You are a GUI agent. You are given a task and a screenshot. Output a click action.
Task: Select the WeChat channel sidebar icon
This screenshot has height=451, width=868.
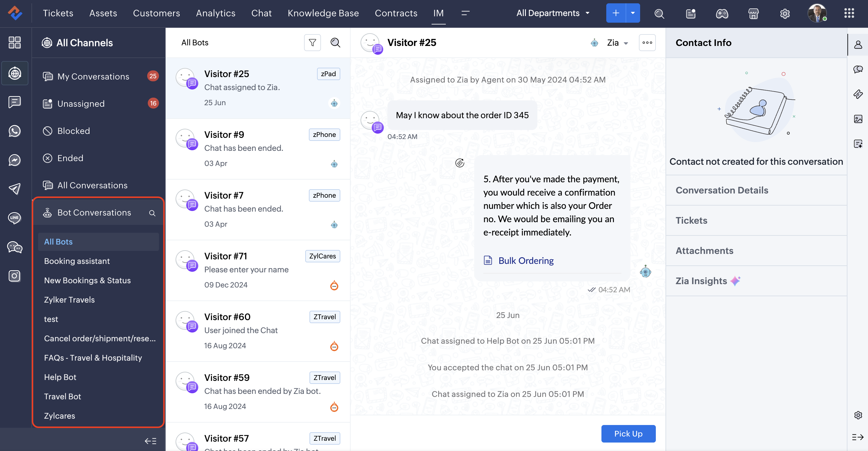coord(15,247)
